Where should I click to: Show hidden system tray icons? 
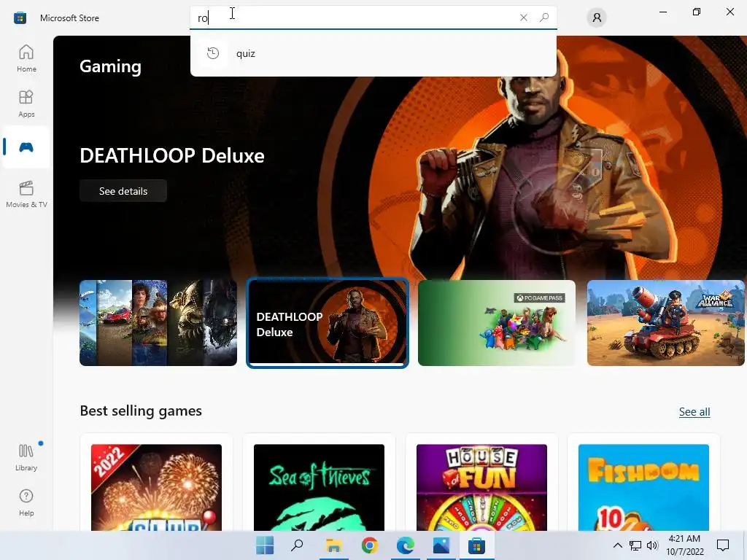(x=617, y=545)
